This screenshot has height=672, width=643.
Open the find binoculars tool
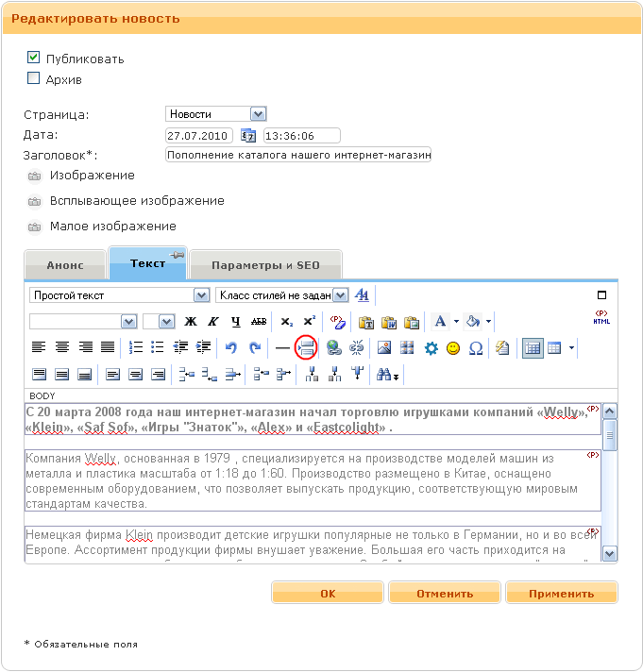tap(387, 374)
